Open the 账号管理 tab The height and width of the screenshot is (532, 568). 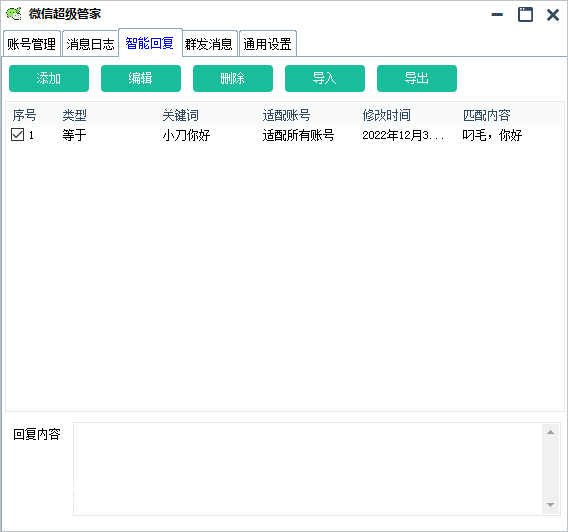(x=32, y=44)
